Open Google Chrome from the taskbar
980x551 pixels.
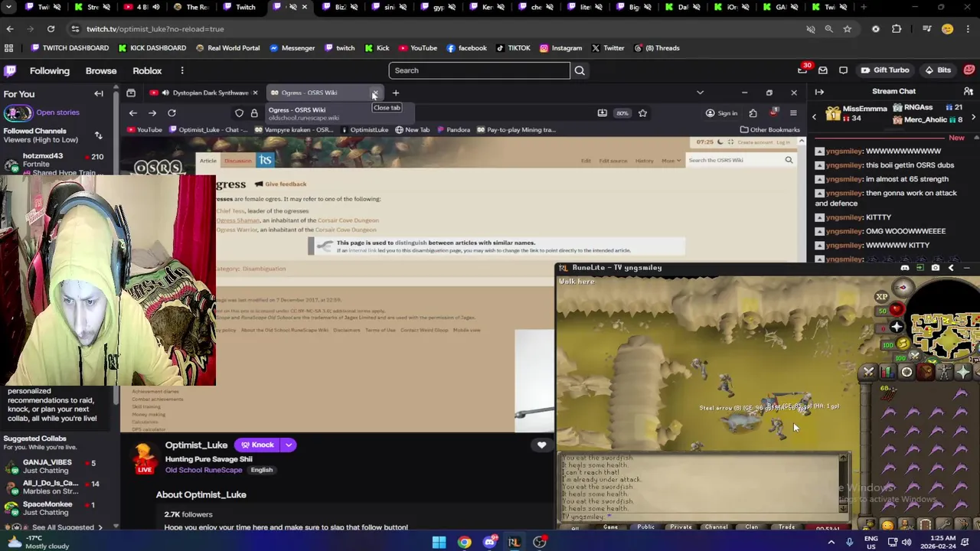(464, 543)
